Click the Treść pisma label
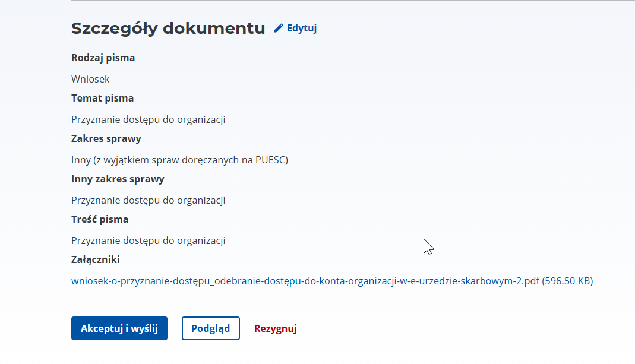Viewport: 635px width, 364px height. (100, 219)
